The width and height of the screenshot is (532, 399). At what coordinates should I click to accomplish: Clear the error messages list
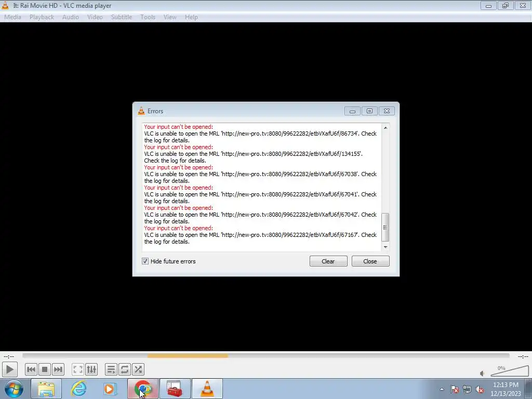(x=328, y=261)
